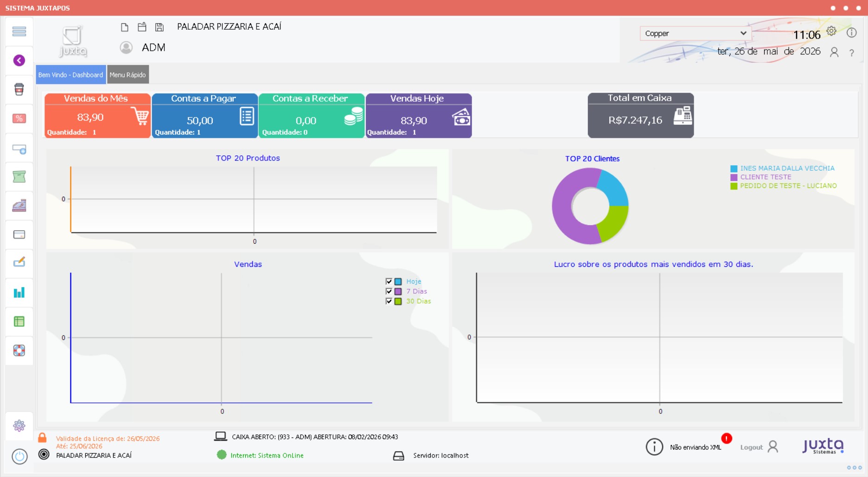Open the coffee cup sidebar icon
The height and width of the screenshot is (477, 868).
19,89
